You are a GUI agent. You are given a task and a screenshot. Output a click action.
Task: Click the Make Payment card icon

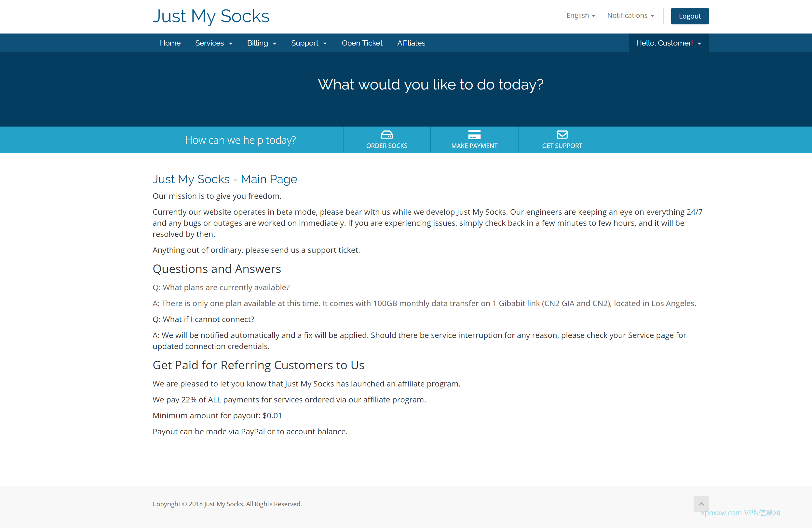pos(474,134)
